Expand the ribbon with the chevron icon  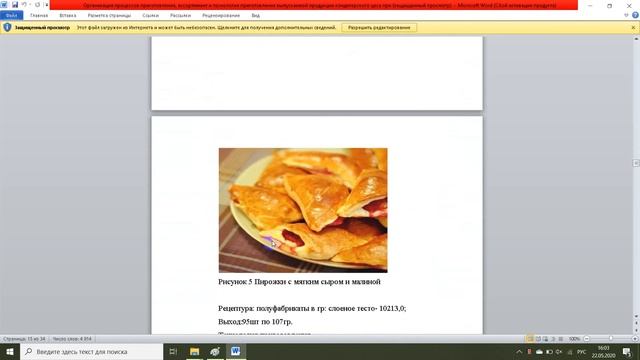click(x=627, y=16)
